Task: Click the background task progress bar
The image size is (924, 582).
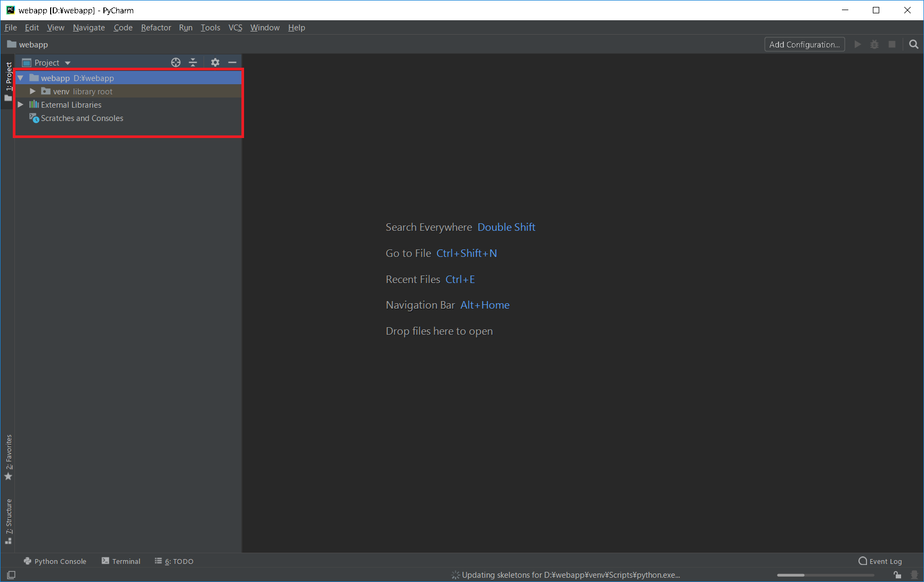Action: tap(825, 575)
